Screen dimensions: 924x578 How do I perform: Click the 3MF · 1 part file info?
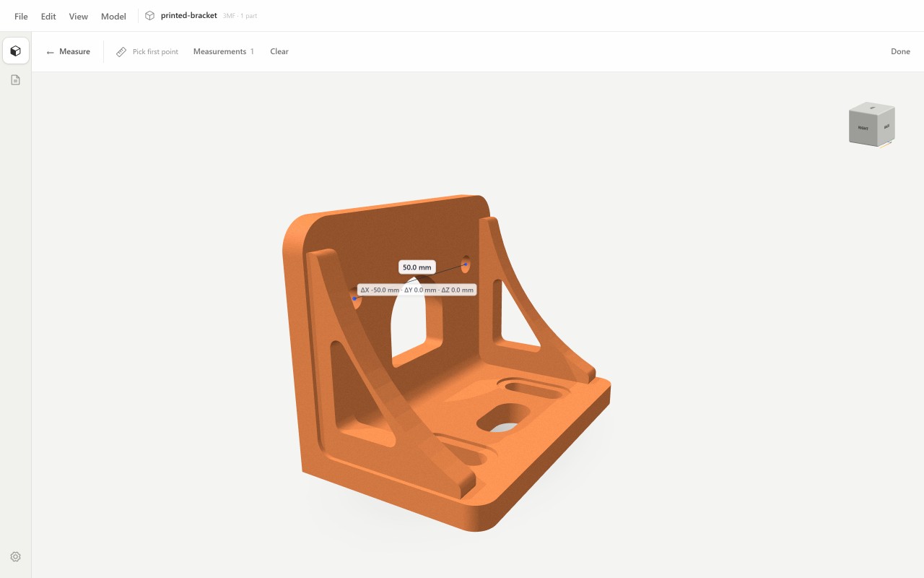(240, 16)
